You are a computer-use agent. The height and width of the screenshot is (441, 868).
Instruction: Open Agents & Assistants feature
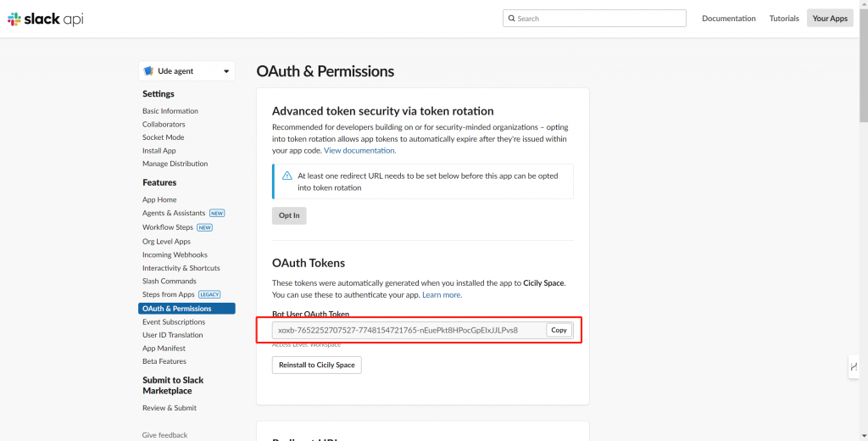pos(174,213)
